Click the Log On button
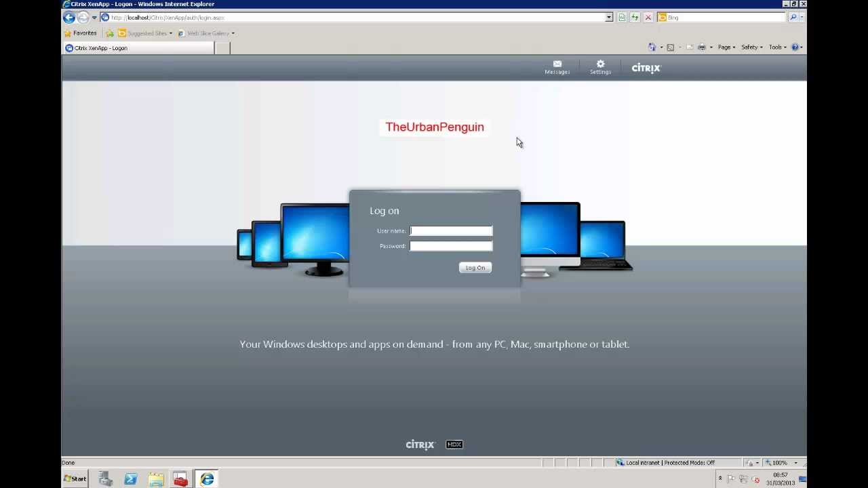Screen dimensions: 868x488 tap(475, 268)
